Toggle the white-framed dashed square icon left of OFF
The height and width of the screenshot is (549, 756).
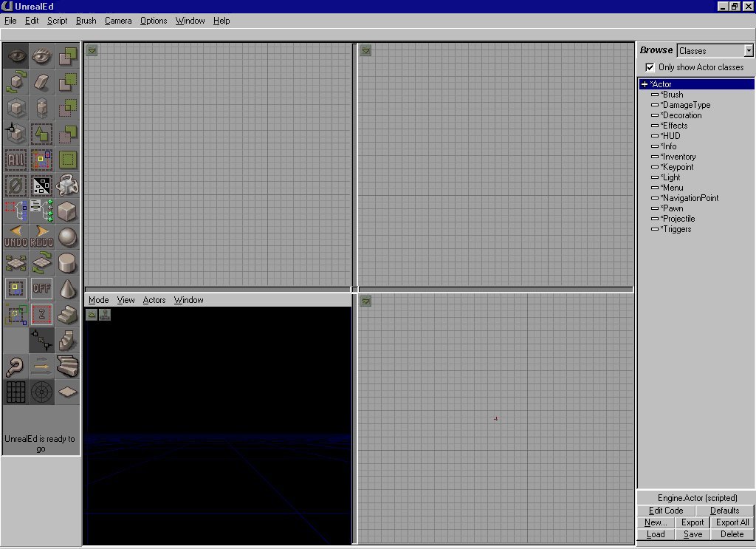pos(16,290)
